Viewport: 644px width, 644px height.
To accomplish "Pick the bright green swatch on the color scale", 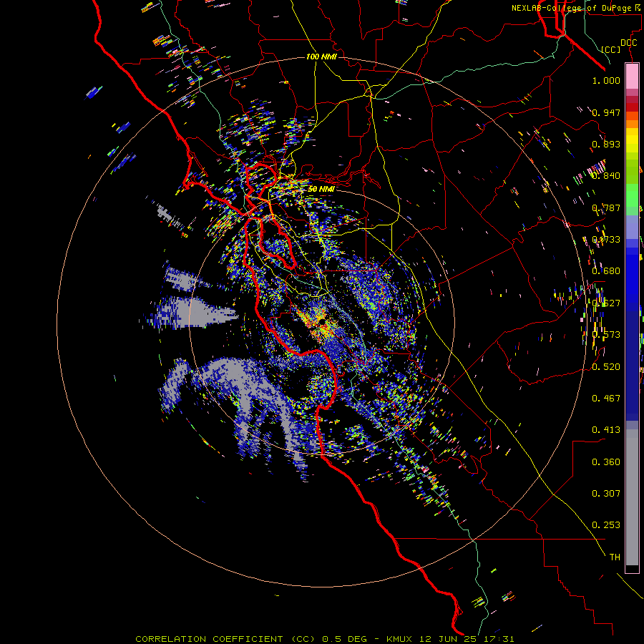I will [632, 195].
